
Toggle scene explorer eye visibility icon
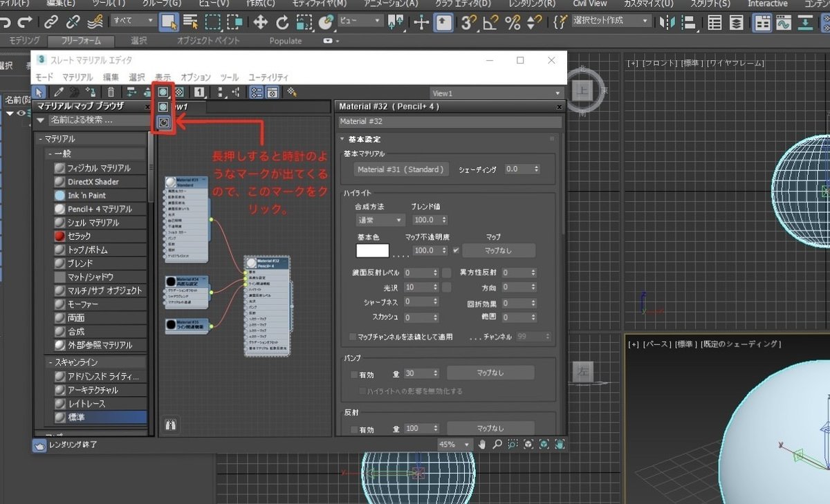(21, 113)
